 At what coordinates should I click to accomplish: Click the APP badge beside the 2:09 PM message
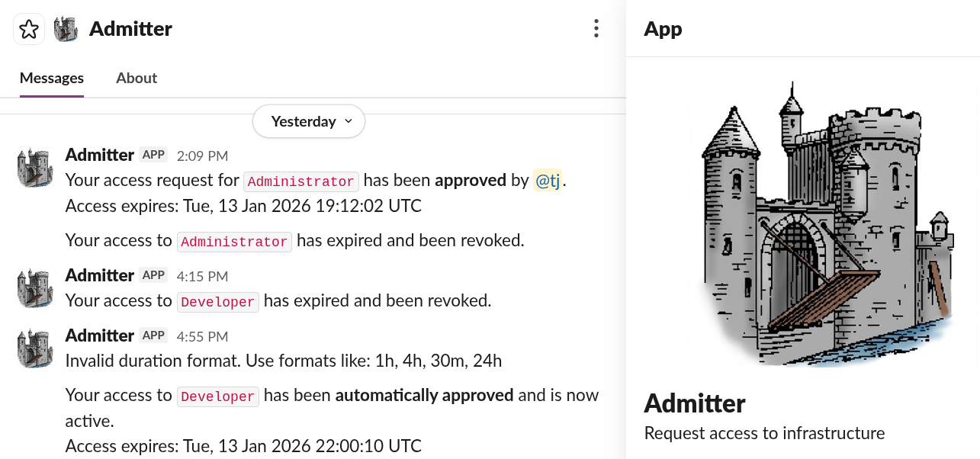tap(153, 155)
